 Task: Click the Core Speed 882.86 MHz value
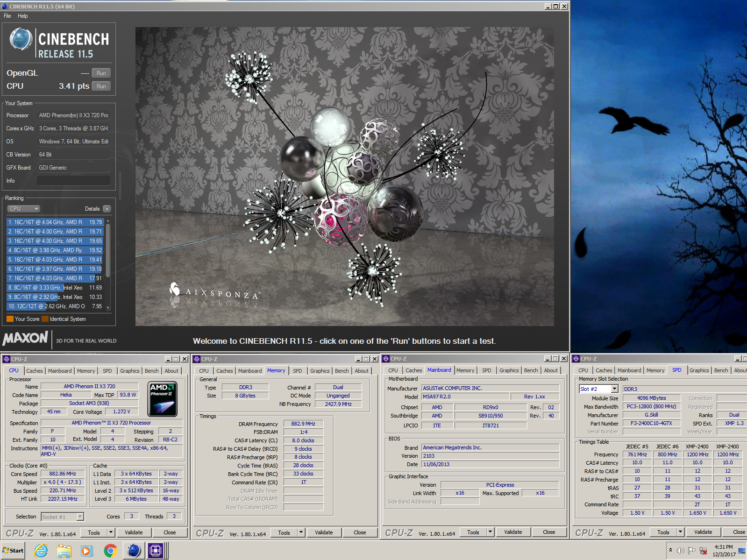(63, 474)
